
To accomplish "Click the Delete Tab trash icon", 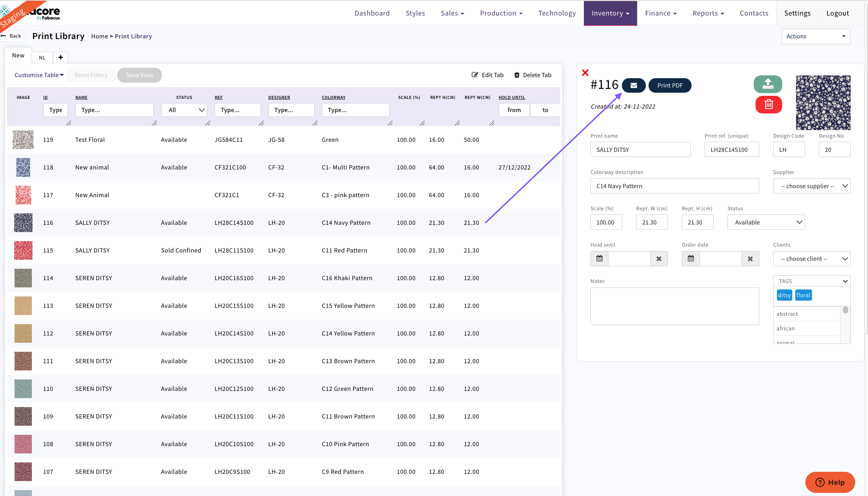I will (517, 75).
